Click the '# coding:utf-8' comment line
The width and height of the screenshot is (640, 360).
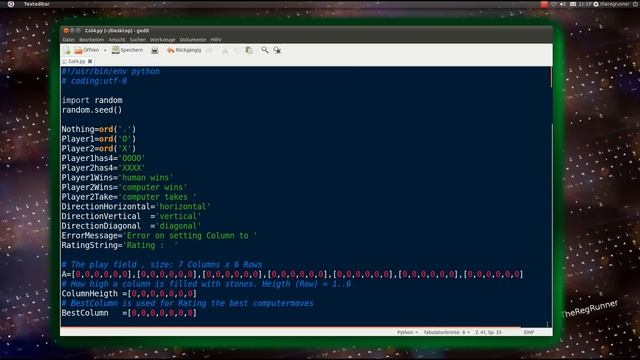[94, 81]
